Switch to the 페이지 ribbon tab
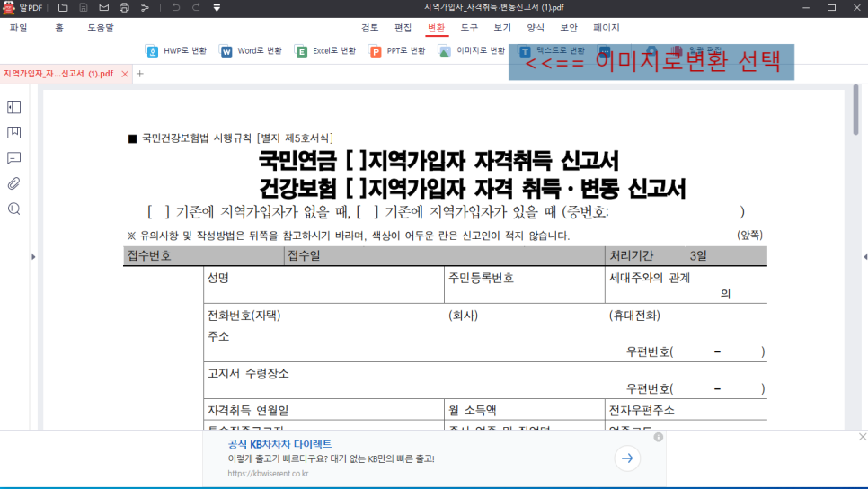The width and height of the screenshot is (868, 489). pos(607,28)
